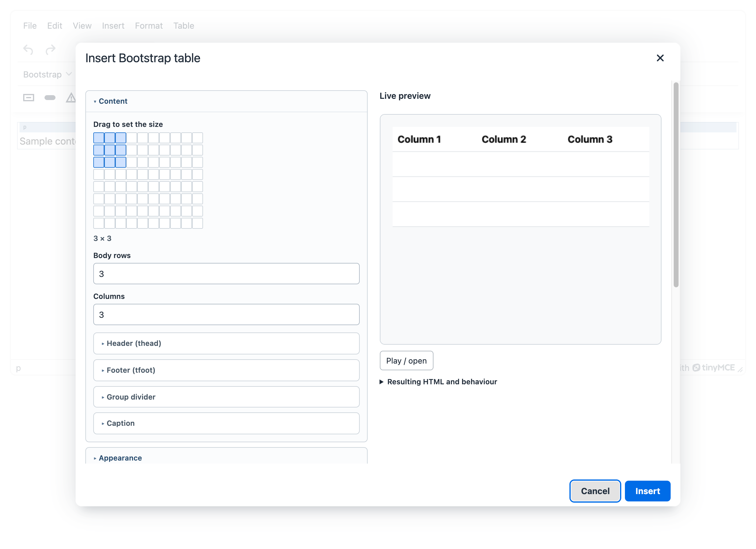Viewport: 756px width, 549px height.
Task: Click the Bootstrap badge pill icon
Action: pyautogui.click(x=50, y=98)
